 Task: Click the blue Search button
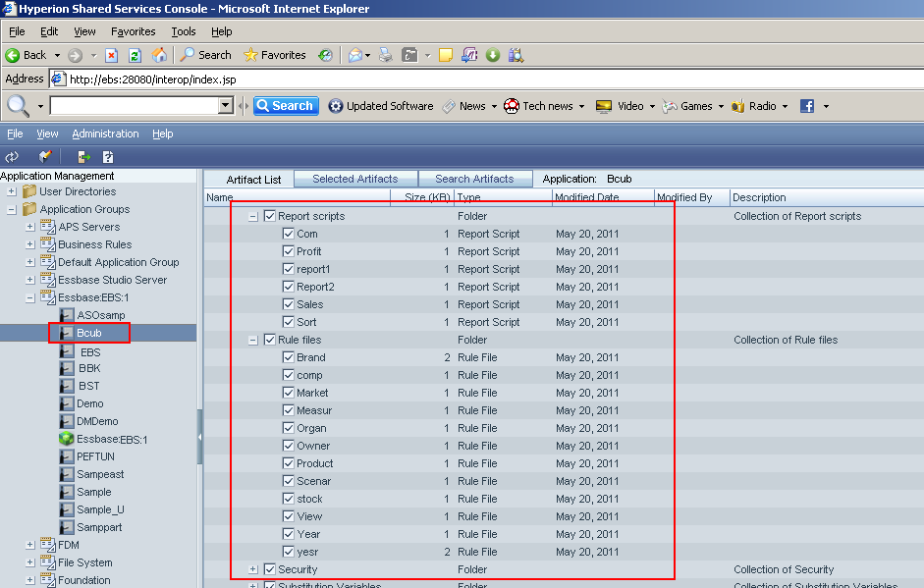pos(285,105)
